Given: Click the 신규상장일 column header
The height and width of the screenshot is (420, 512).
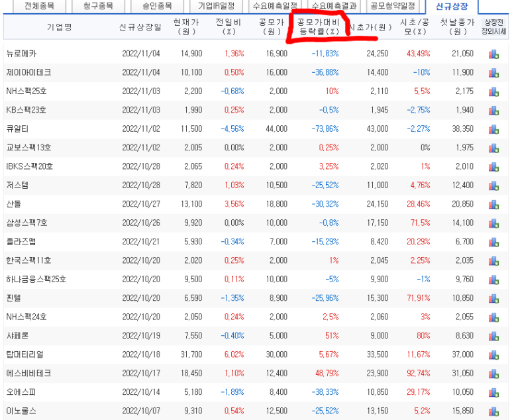Looking at the screenshot, I should pyautogui.click(x=140, y=27).
